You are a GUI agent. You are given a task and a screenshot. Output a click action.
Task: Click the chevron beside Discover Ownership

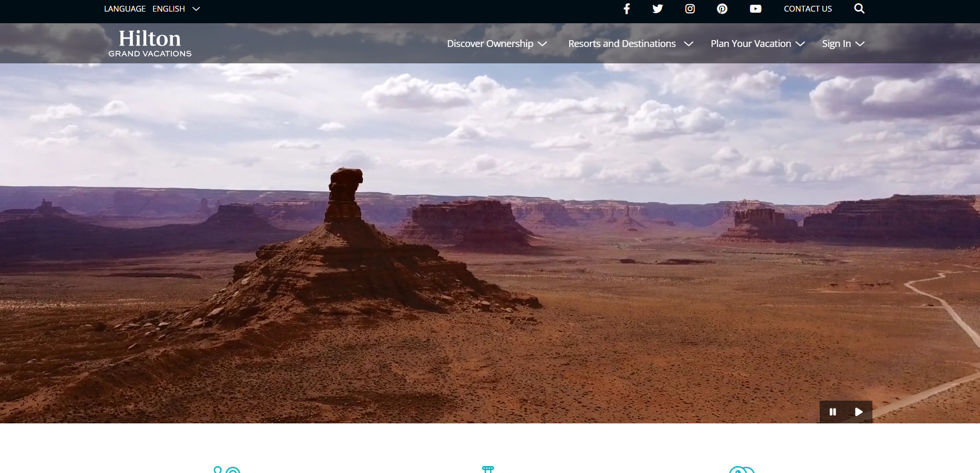click(x=542, y=44)
